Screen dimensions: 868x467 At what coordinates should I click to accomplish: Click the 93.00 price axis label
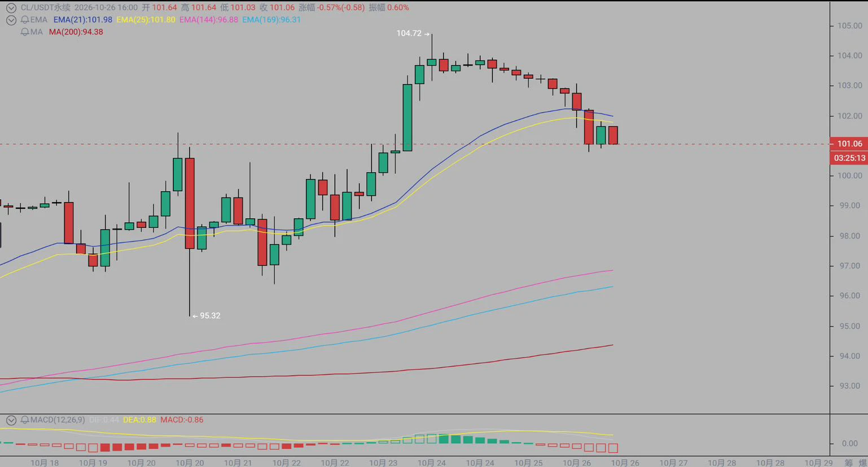[849, 386]
